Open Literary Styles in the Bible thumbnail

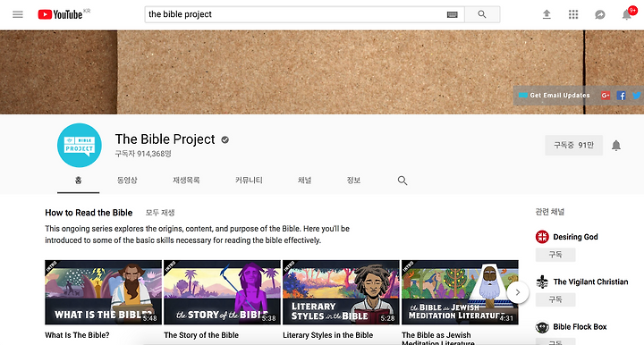click(341, 292)
